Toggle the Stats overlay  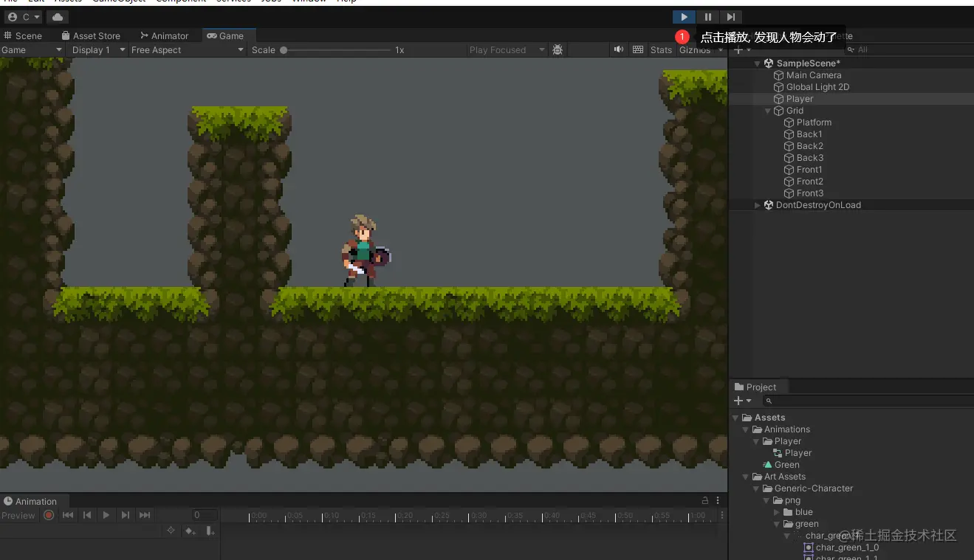point(661,50)
